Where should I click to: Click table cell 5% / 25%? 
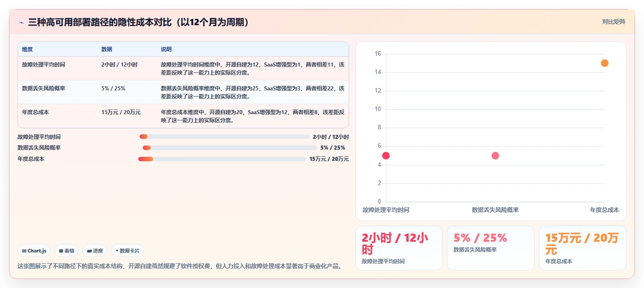click(x=114, y=89)
